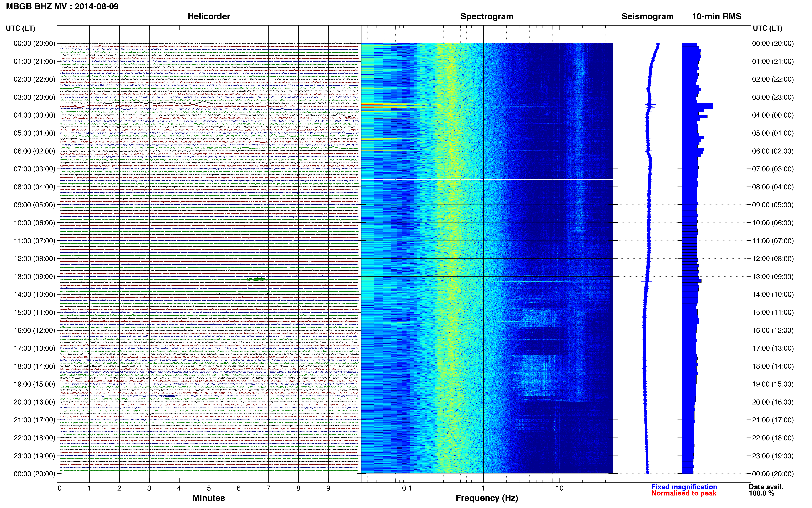This screenshot has height=508, width=812.
Task: Click the UTC (LT) label beside the 10-min RMS
Action: pos(767,28)
